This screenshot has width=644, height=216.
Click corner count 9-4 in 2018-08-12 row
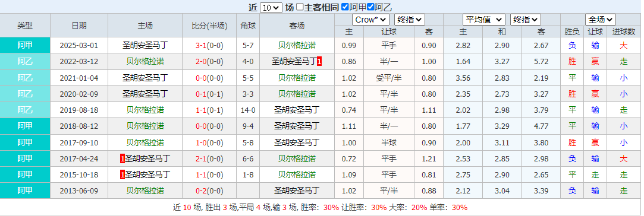point(248,126)
